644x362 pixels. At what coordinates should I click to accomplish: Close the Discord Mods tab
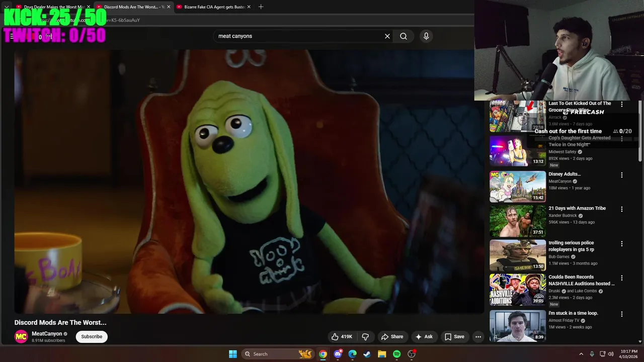(169, 7)
